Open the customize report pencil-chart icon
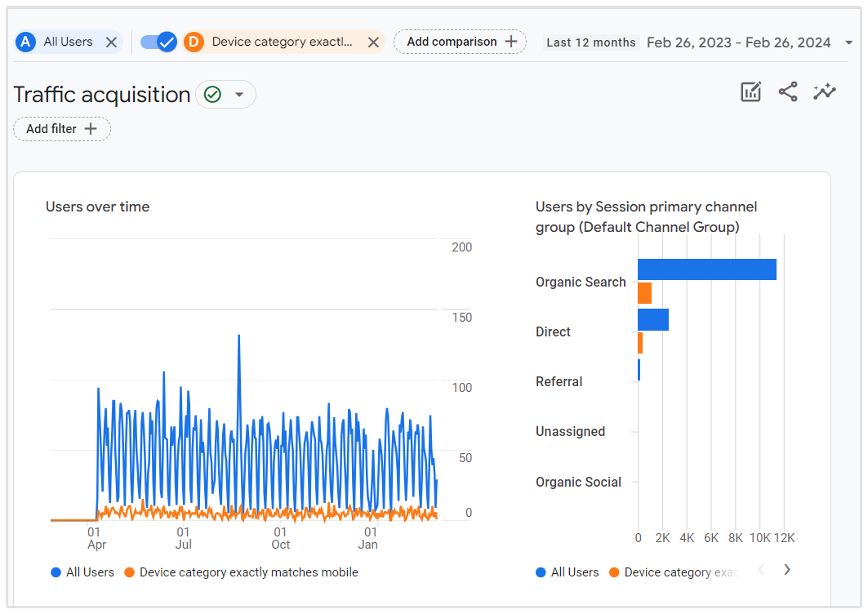Viewport: 868px width, 614px height. 750,92
